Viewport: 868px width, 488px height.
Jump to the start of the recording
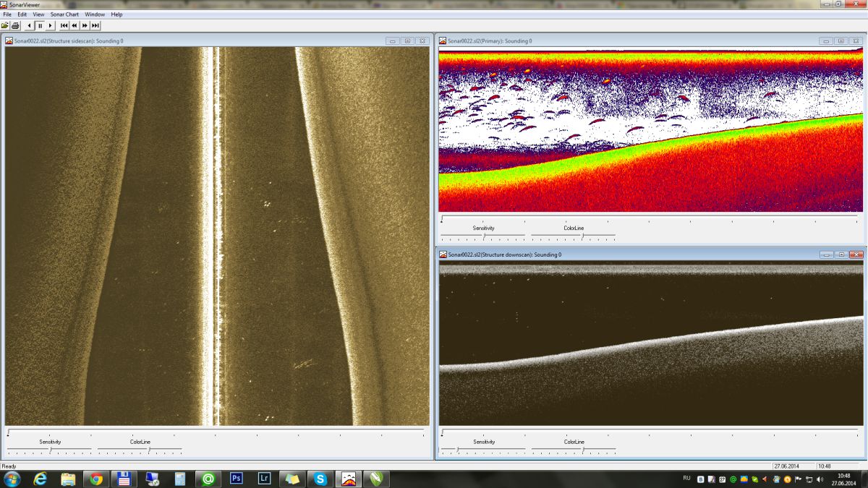click(x=64, y=25)
